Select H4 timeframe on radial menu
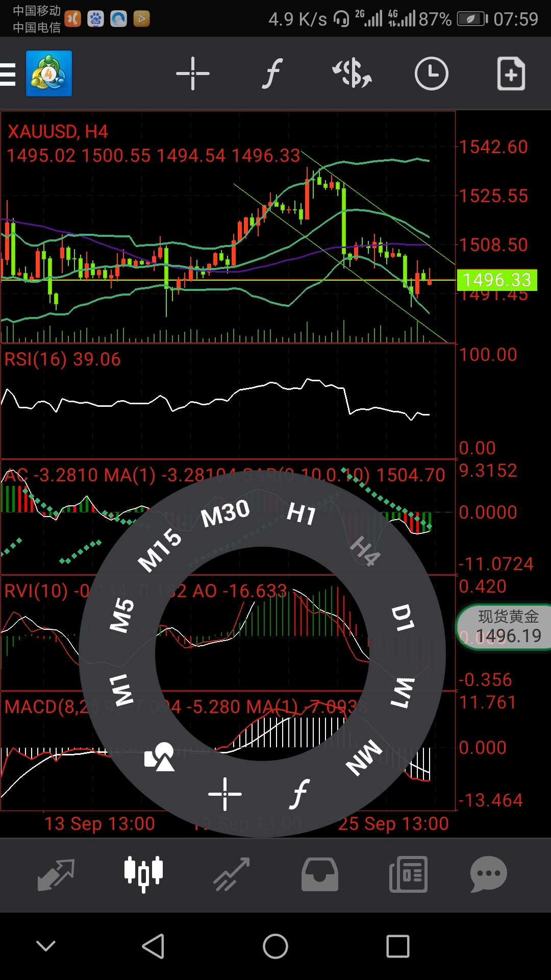This screenshot has height=980, width=551. click(366, 551)
